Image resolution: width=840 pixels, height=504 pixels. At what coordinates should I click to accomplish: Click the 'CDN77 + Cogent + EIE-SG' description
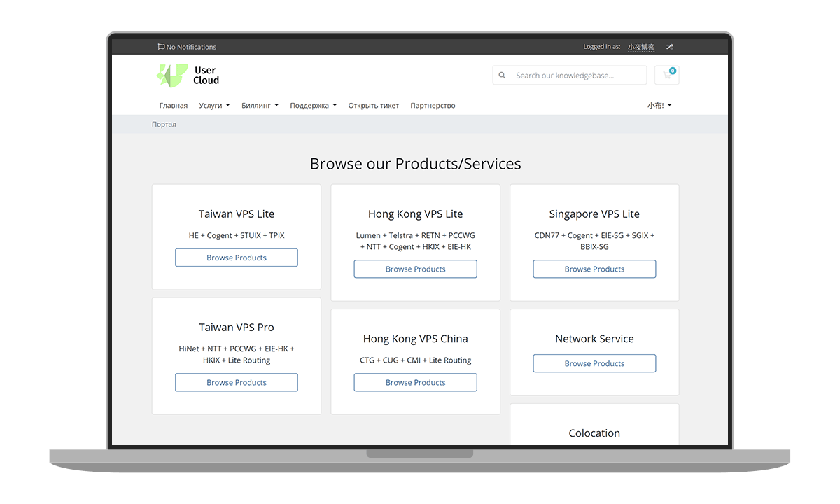click(594, 241)
